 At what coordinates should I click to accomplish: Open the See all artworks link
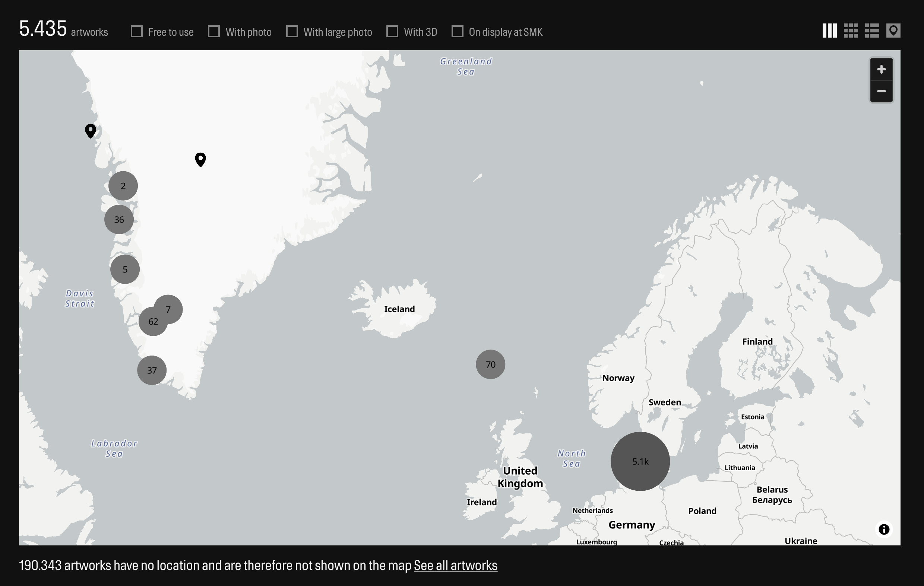coord(455,565)
